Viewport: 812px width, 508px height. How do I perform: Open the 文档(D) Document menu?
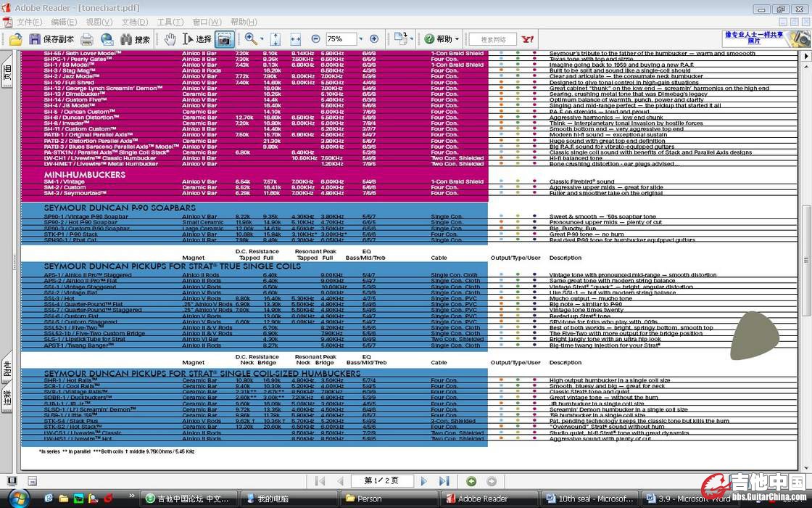coord(135,22)
